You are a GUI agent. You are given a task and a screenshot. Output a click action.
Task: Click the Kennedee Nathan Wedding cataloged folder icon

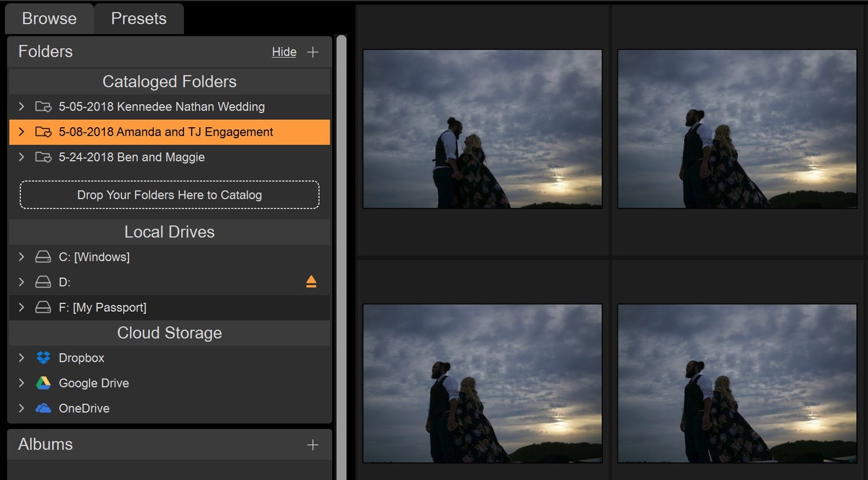pos(43,106)
